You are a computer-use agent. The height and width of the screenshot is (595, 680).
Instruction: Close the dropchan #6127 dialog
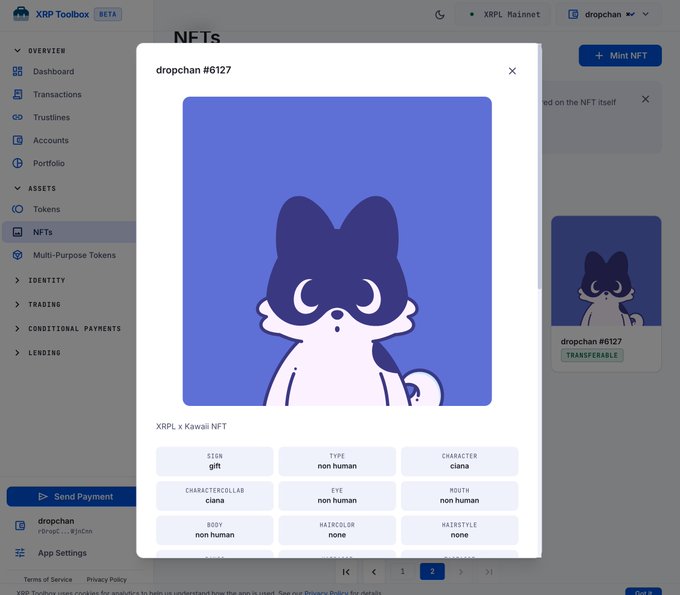512,71
